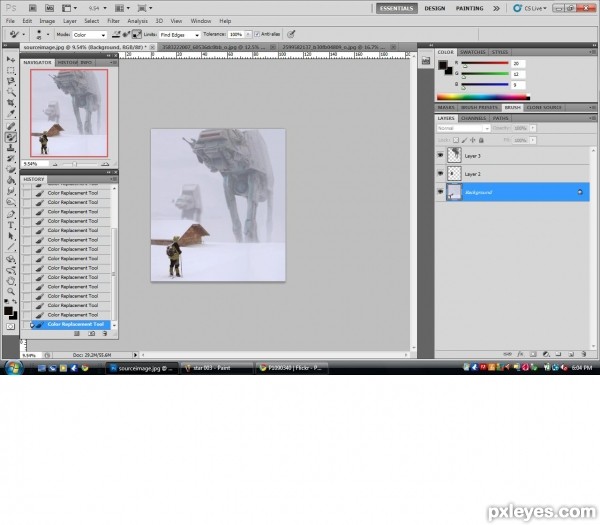Create new layer in Layers panel
600x525 pixels.
(571, 354)
